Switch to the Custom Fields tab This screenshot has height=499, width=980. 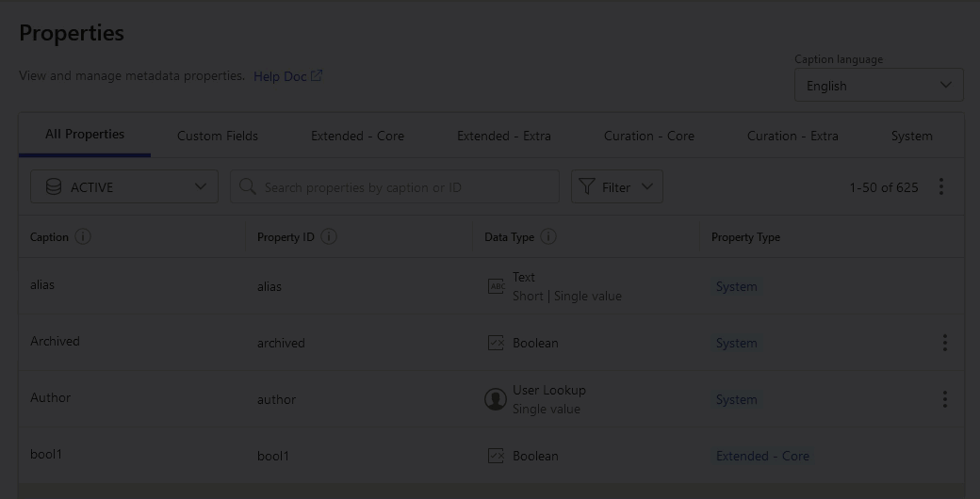coord(218,136)
